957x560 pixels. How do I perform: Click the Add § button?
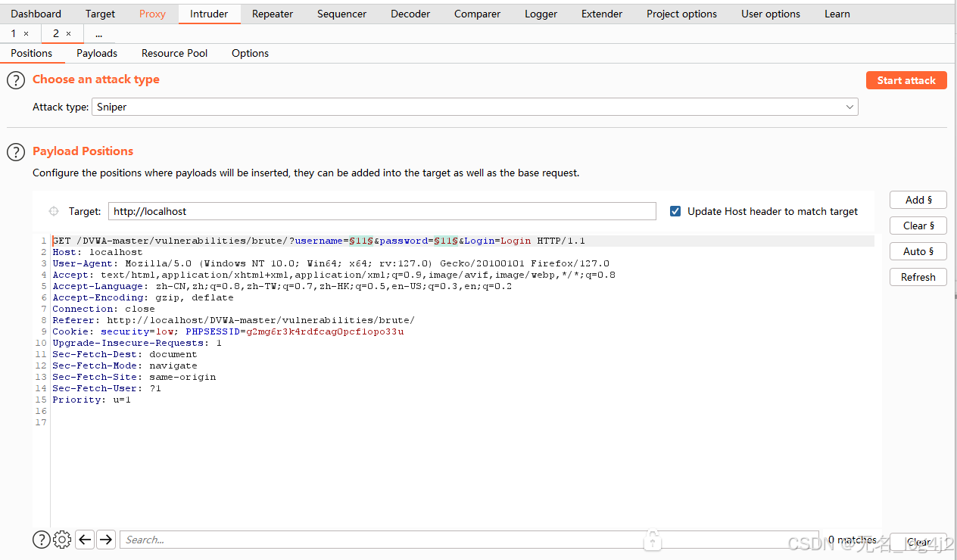pos(918,200)
